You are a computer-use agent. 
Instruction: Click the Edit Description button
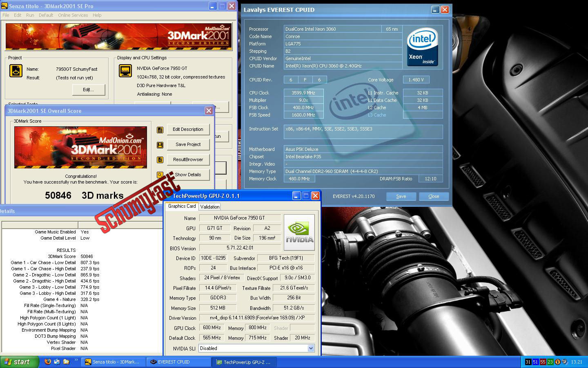(x=188, y=130)
